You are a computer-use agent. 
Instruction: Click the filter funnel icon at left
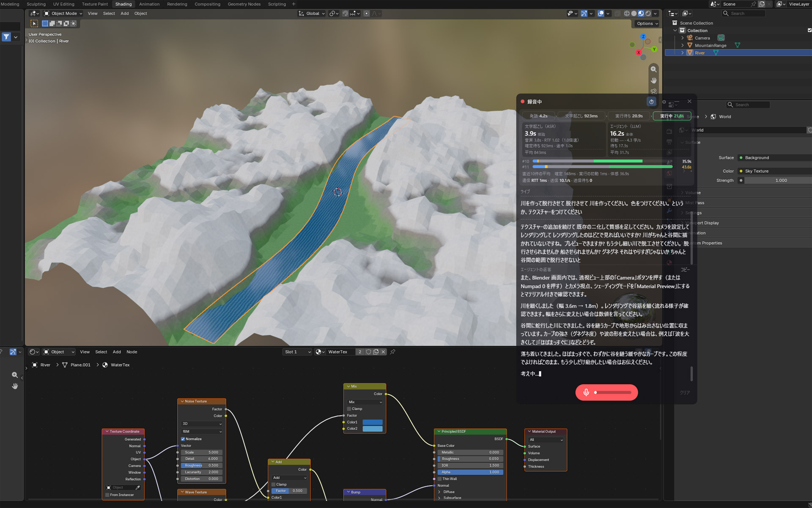click(6, 37)
